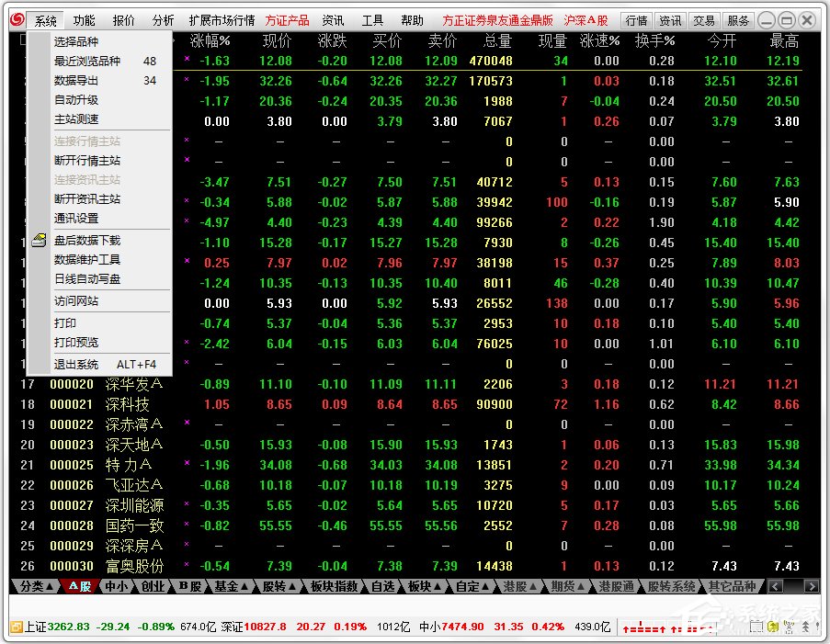830x644 pixels.
Task: Sort by the 换手% column header
Action: pos(654,40)
